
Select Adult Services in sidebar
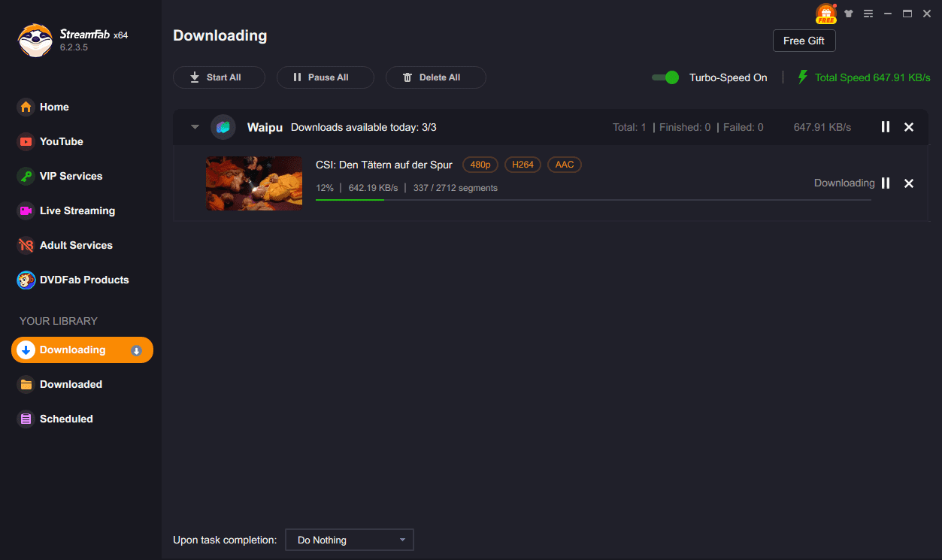pyautogui.click(x=76, y=245)
